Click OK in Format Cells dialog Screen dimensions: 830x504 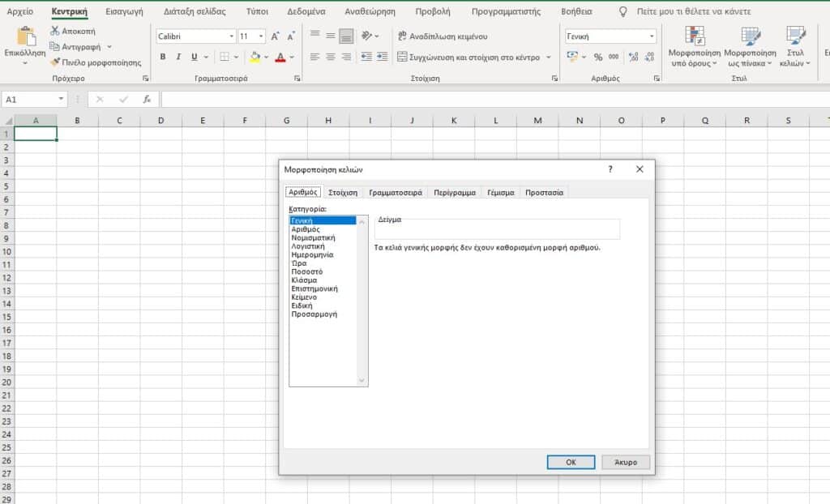(571, 462)
